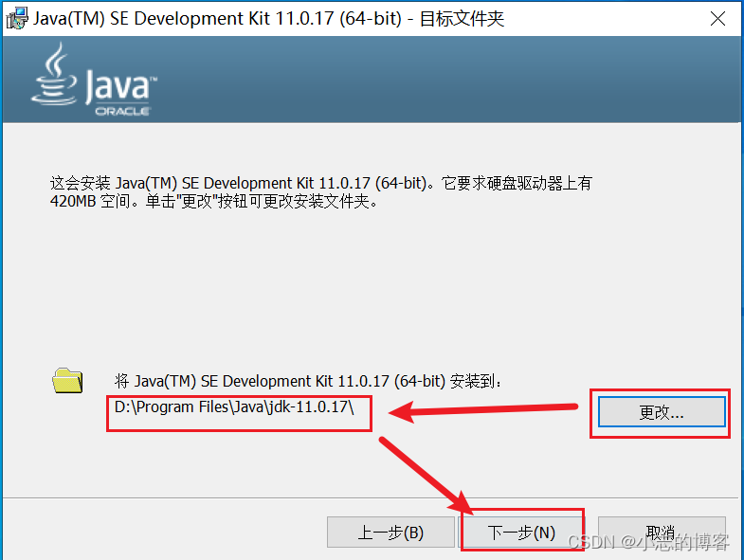Click the yellow folder icon
Screen dimensions: 744x560
pos(67,381)
